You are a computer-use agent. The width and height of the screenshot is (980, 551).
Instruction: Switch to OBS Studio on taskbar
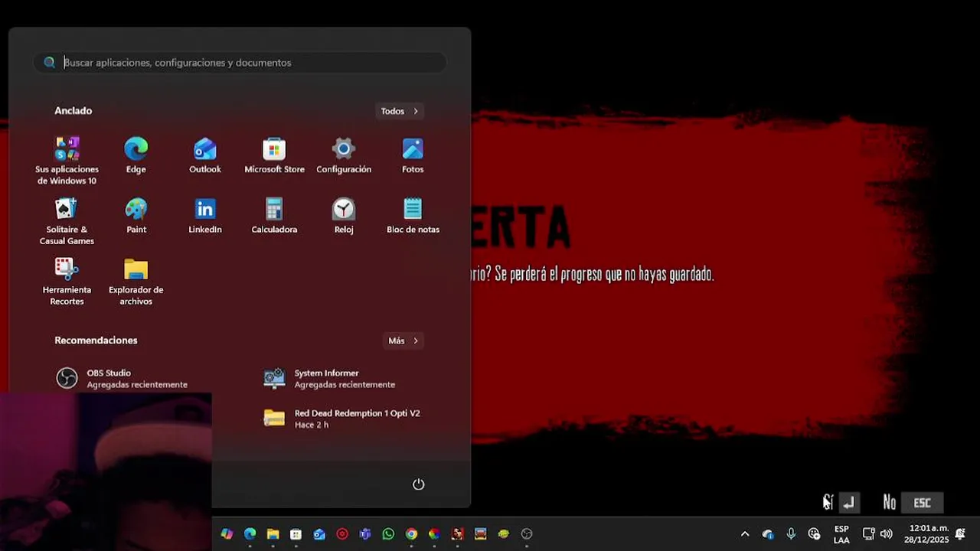click(x=527, y=534)
